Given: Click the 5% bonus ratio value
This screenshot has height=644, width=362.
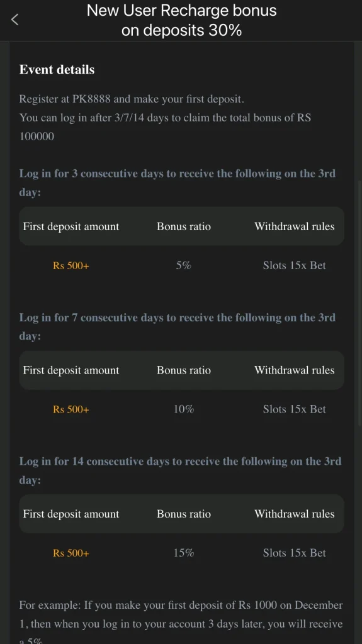Looking at the screenshot, I should pyautogui.click(x=183, y=265).
